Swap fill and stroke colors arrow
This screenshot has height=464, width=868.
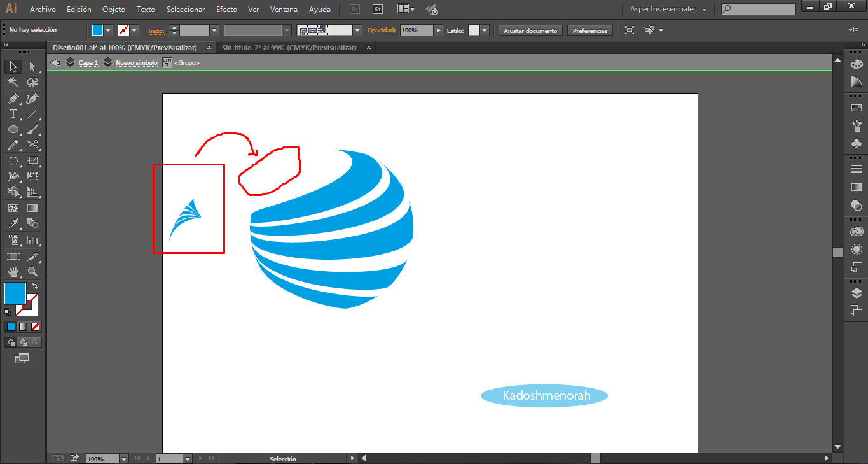[35, 286]
